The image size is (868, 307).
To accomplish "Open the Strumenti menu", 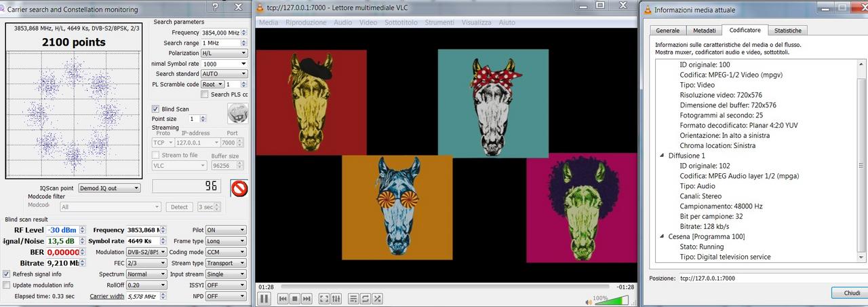I will click(x=439, y=22).
